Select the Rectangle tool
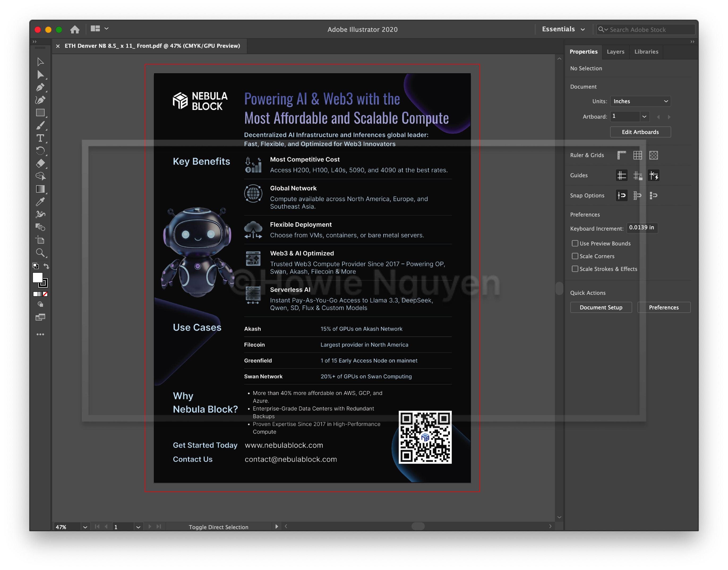 point(40,113)
